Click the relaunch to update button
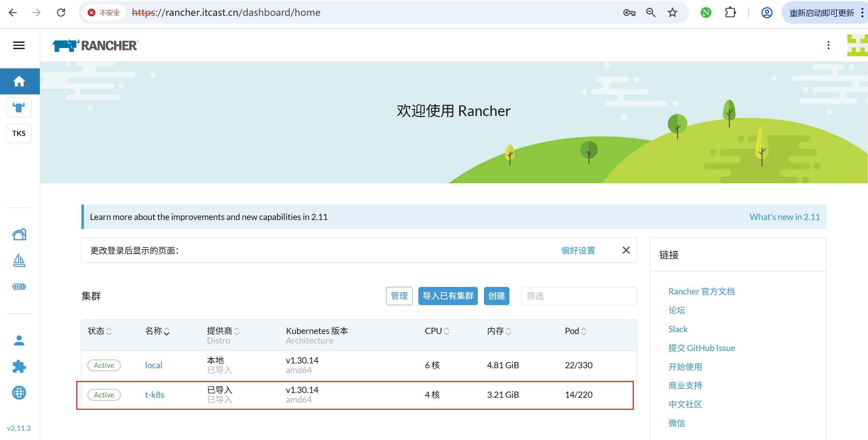Image resolution: width=868 pixels, height=440 pixels. point(821,13)
